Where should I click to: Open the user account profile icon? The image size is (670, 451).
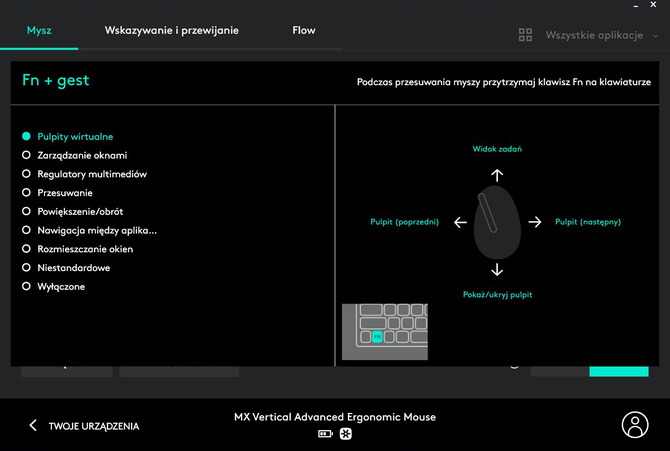635,424
